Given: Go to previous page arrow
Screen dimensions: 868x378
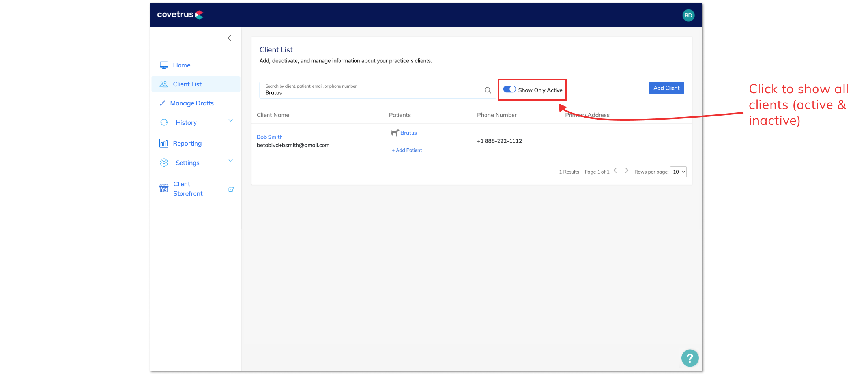Looking at the screenshot, I should coord(615,171).
